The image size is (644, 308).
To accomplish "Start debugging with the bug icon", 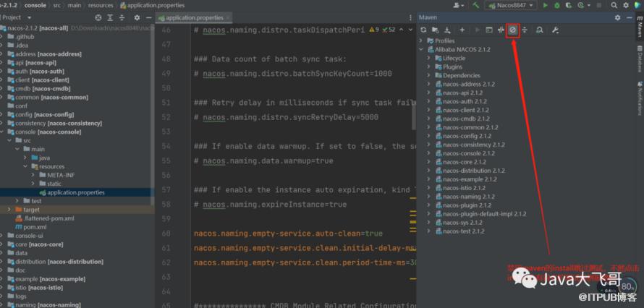I will 557,5.
